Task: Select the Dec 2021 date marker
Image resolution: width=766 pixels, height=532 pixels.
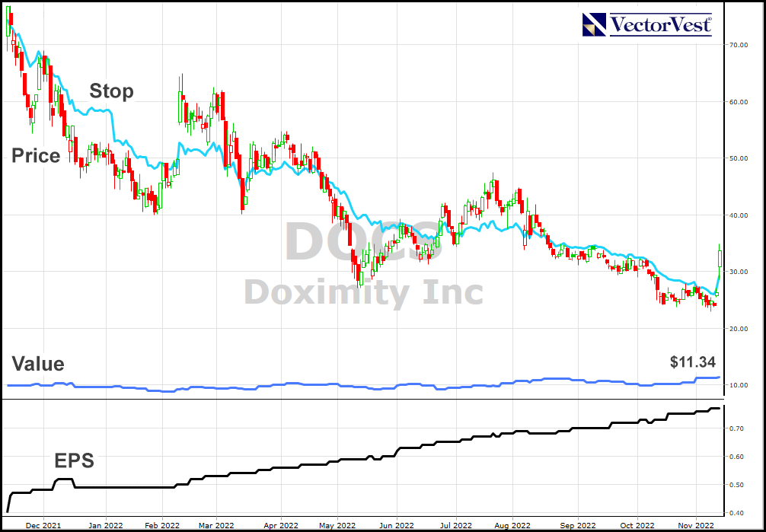Action: 43,524
